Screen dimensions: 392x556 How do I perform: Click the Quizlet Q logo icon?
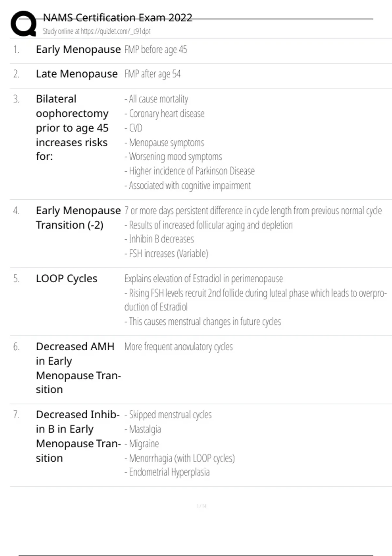(x=23, y=24)
